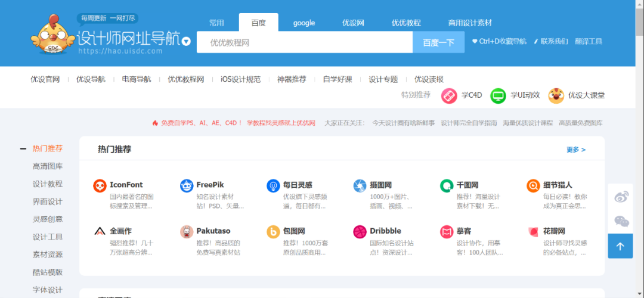Open the 优优教程 search tab
This screenshot has height=298, width=644.
click(406, 23)
